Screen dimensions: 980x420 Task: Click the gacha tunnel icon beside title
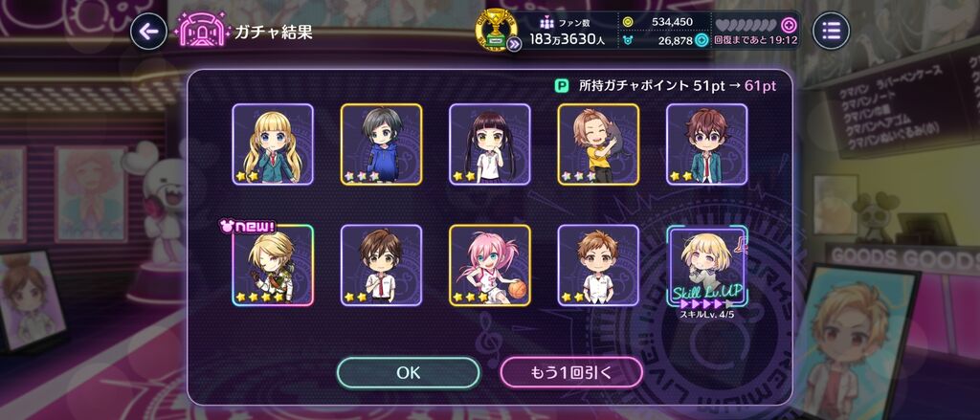click(x=201, y=30)
